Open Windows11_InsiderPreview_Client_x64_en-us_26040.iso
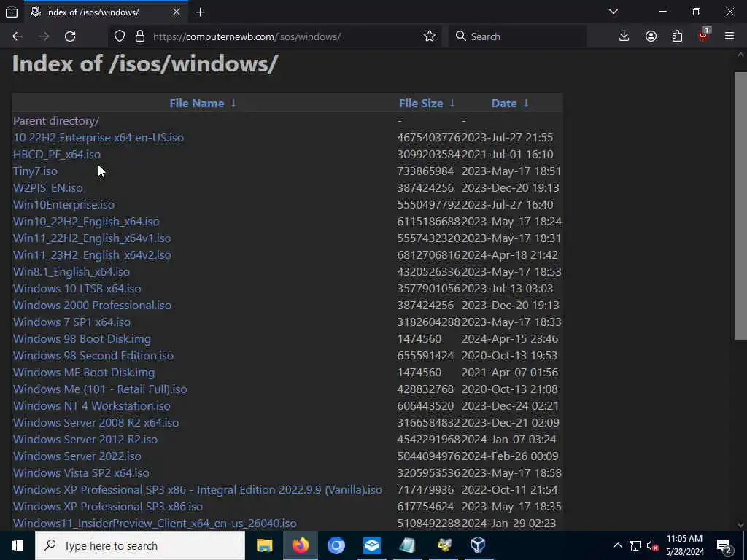747x560 pixels. 155,524
